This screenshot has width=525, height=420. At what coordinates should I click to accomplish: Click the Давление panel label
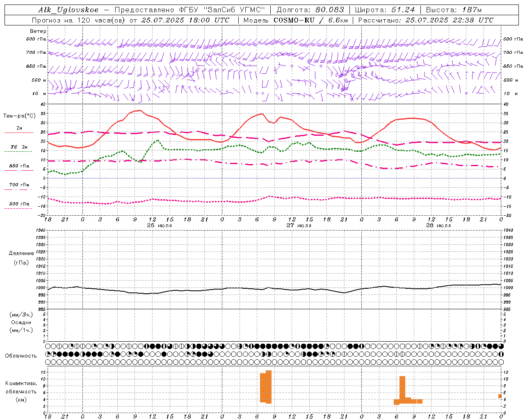21,253
